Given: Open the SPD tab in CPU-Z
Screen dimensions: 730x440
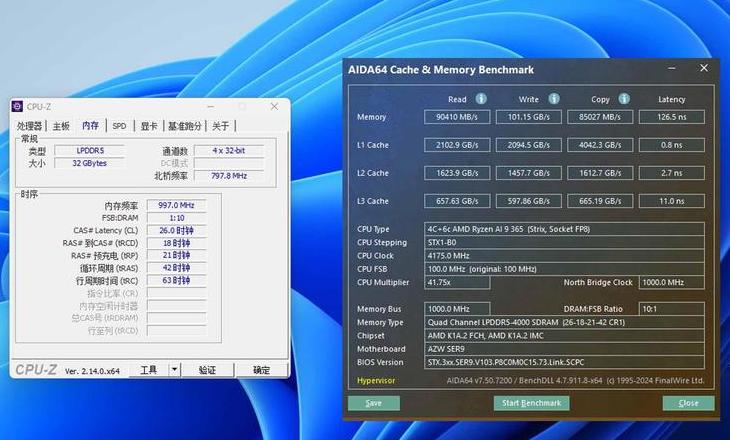Looking at the screenshot, I should tap(119, 126).
